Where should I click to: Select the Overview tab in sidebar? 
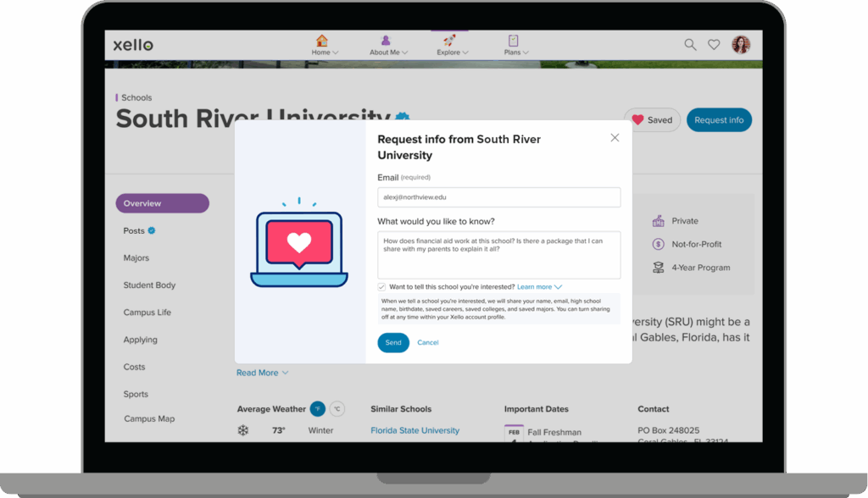click(x=162, y=203)
